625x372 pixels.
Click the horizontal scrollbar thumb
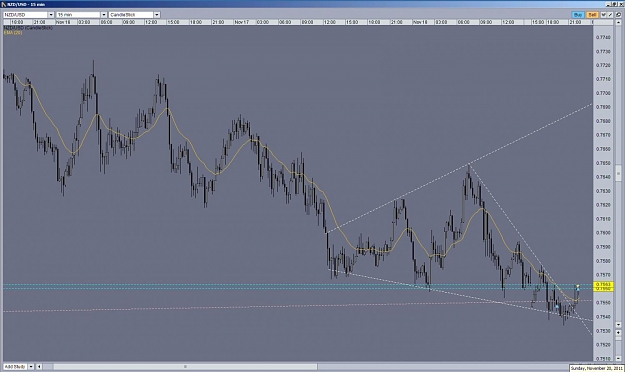tap(185, 366)
